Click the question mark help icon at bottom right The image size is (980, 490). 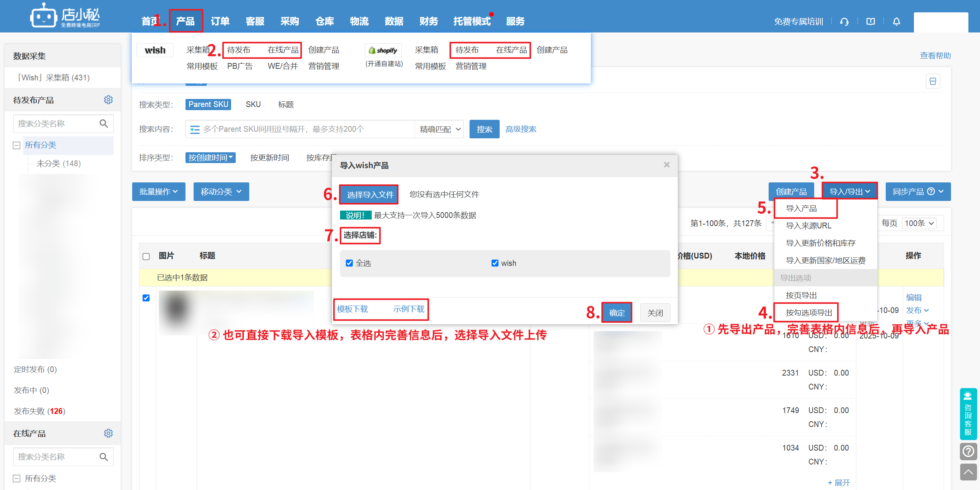click(968, 451)
